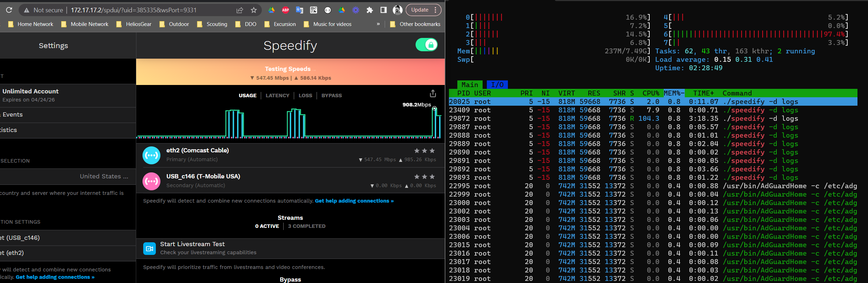The height and width of the screenshot is (283, 868).
Task: Switch to the LOSS graph tab
Action: pyautogui.click(x=305, y=96)
